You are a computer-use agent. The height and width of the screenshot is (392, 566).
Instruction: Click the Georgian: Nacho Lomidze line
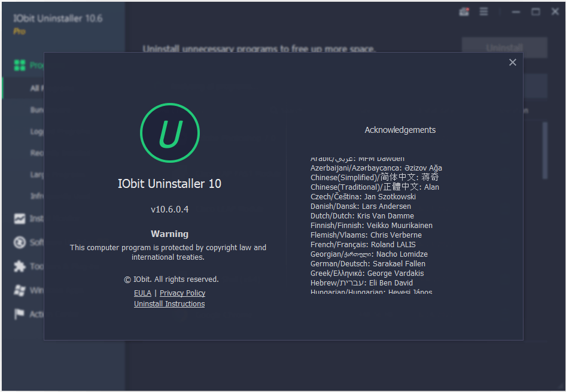pos(369,254)
